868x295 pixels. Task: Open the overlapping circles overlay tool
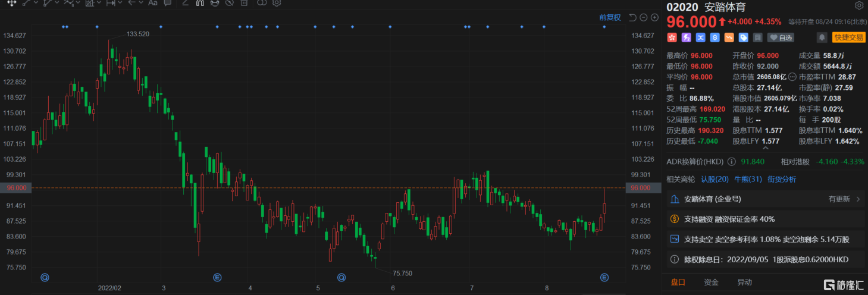click(x=262, y=2)
